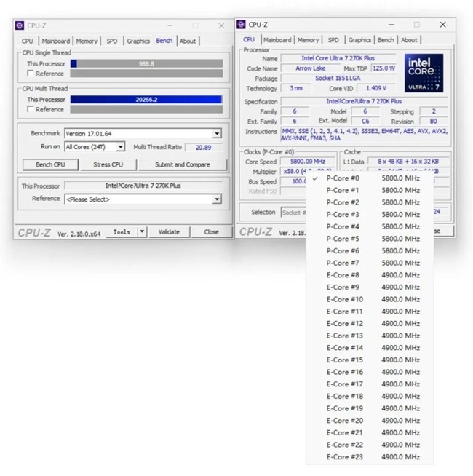Image resolution: width=473 pixels, height=476 pixels.
Task: Click the Multi Thread Ratio value field
Action: [203, 147]
